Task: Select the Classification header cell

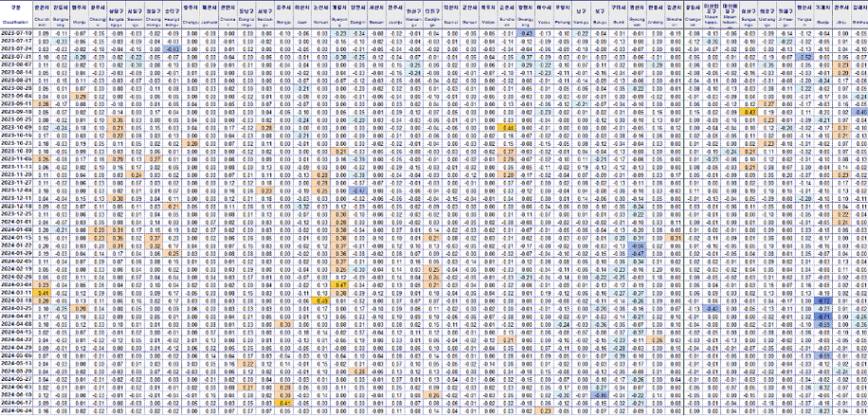Action: tap(16, 25)
